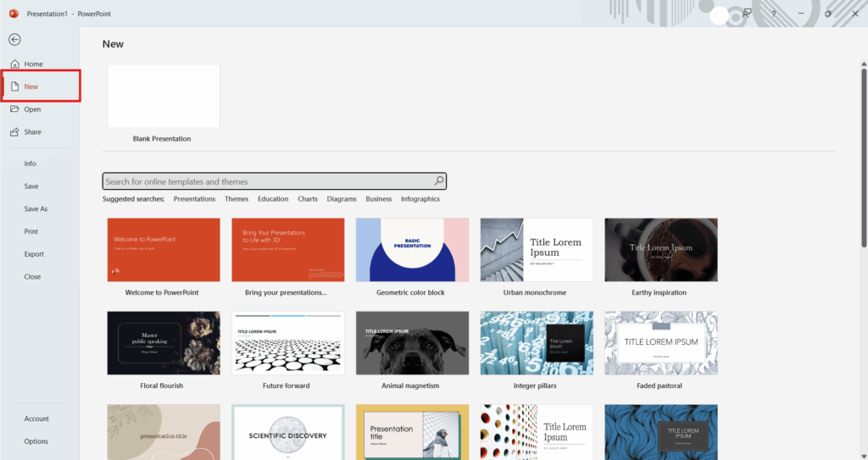Click the Open folder icon
Viewport: 868px width, 460px height.
[x=14, y=109]
